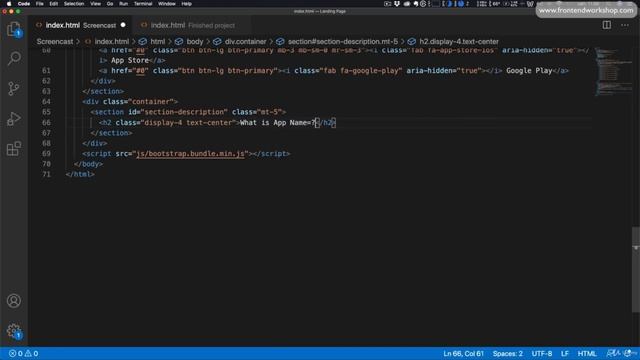Change indentation via Spaces: 2
The width and height of the screenshot is (640, 360).
[507, 353]
